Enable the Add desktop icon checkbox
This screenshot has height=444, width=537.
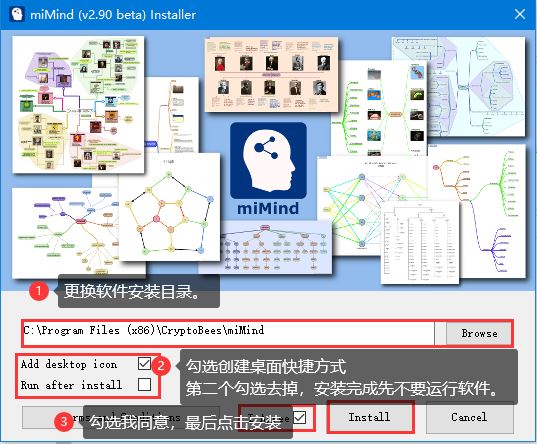tap(144, 363)
